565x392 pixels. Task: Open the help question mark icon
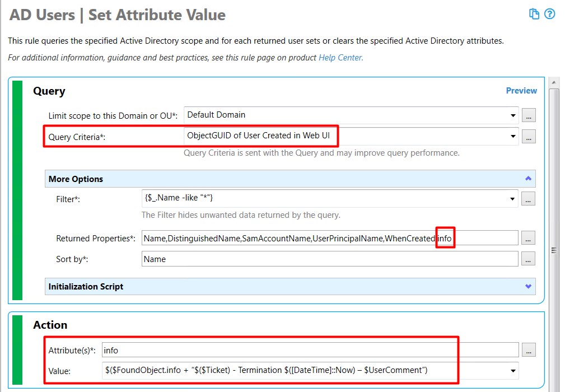coord(549,13)
